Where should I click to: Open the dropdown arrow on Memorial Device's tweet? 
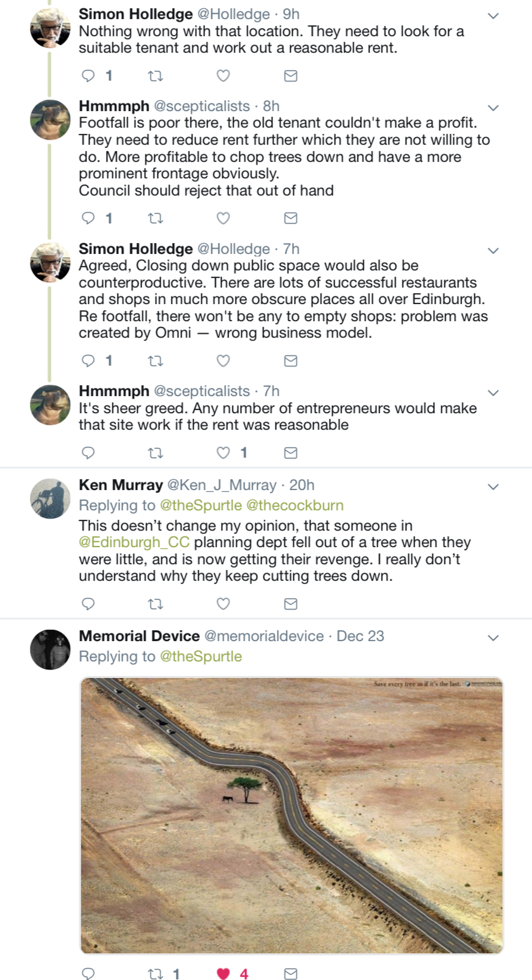(x=493, y=637)
